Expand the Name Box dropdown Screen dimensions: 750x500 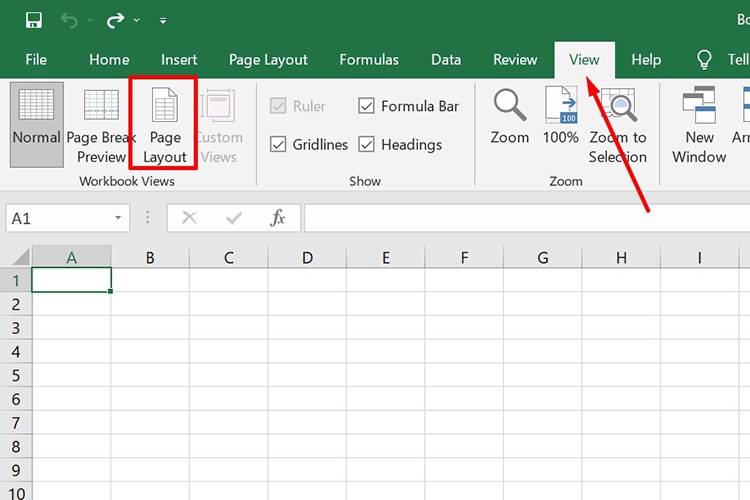[118, 218]
